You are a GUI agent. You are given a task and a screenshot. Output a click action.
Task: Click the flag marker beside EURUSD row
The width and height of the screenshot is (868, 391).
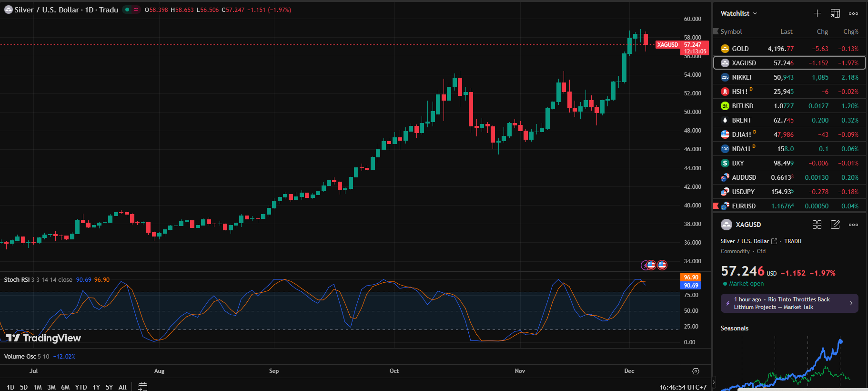[716, 206]
